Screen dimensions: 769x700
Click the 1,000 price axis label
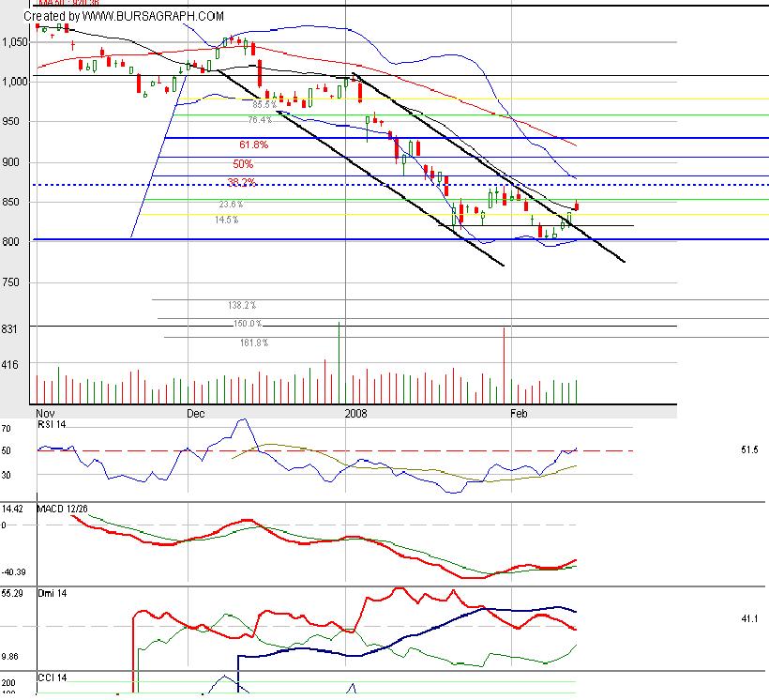tap(15, 82)
